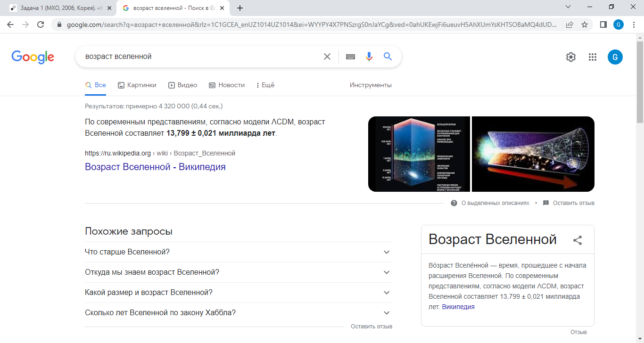This screenshot has width=644, height=343.
Task: Expand Какой размер и возраст Вселенной
Action: [x=239, y=293]
